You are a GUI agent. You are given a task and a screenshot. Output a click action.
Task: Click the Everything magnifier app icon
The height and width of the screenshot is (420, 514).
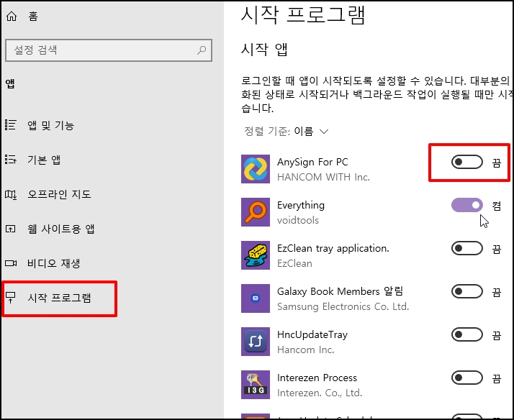[x=256, y=212]
